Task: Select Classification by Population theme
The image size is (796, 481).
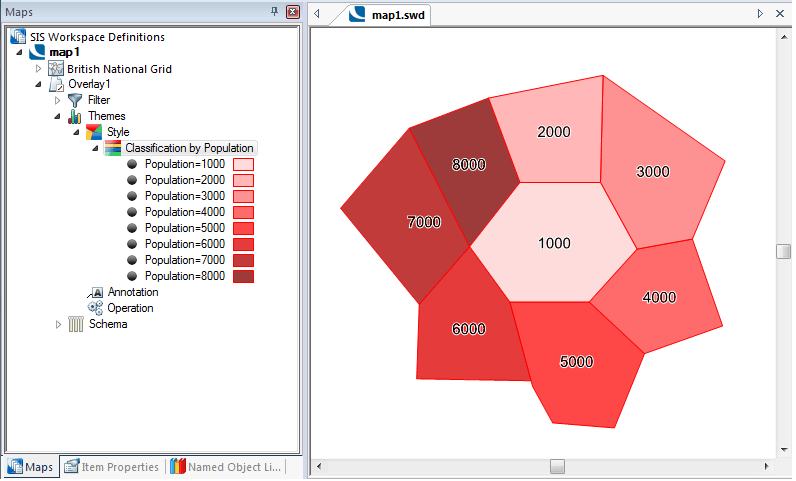Action: tap(188, 148)
